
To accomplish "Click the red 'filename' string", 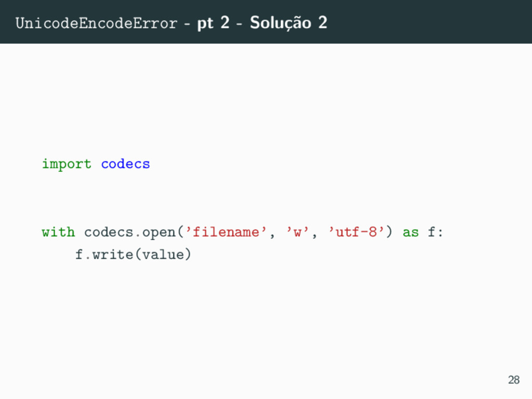I will tap(226, 232).
